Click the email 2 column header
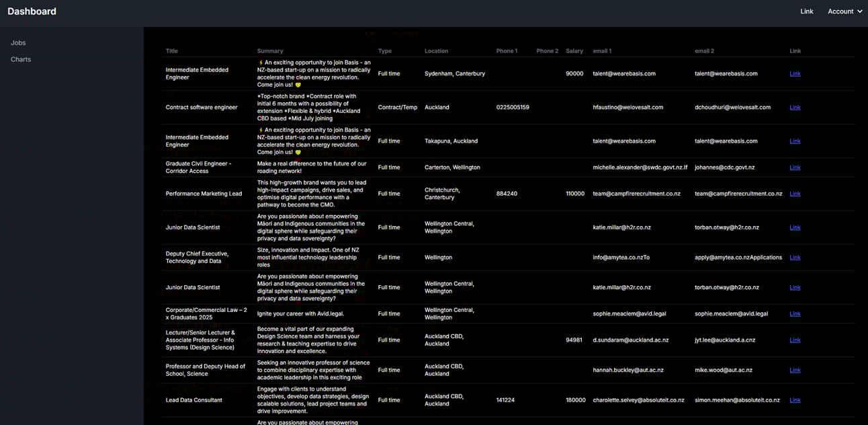Image resolution: width=868 pixels, height=425 pixels. [x=705, y=51]
